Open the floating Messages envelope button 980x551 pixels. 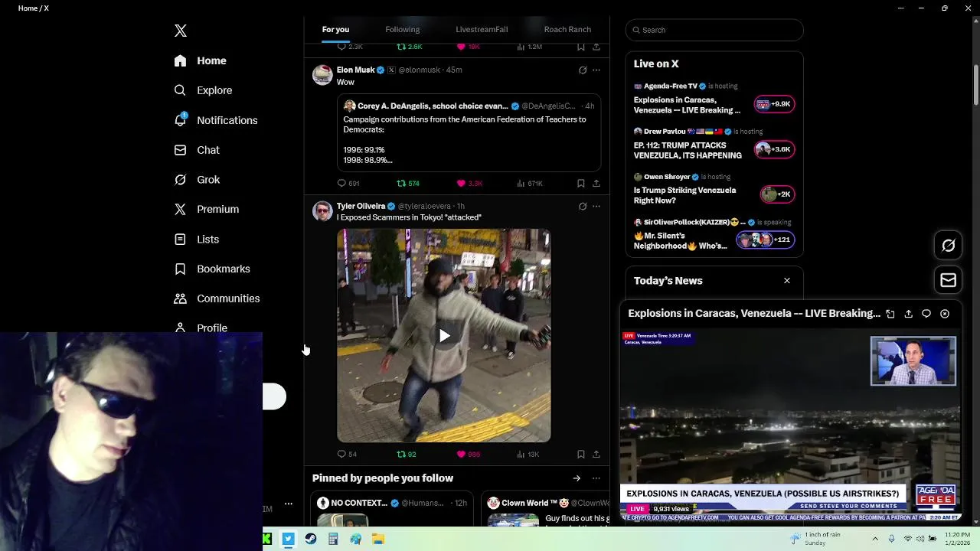[x=949, y=281]
